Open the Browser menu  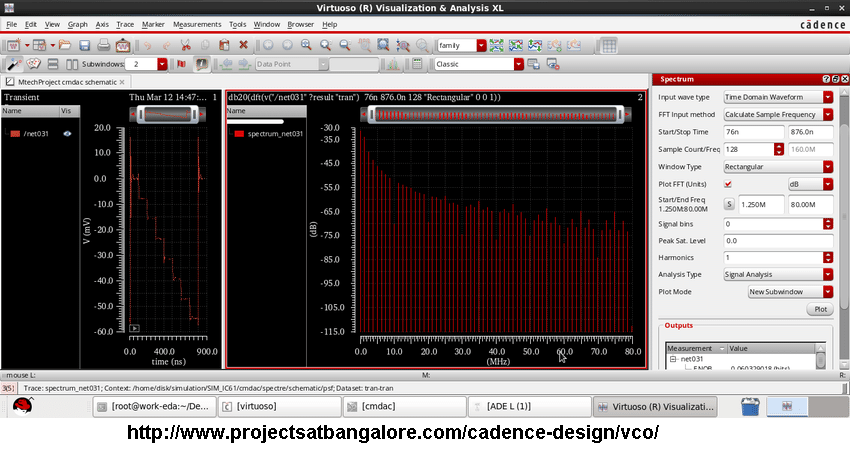(301, 24)
